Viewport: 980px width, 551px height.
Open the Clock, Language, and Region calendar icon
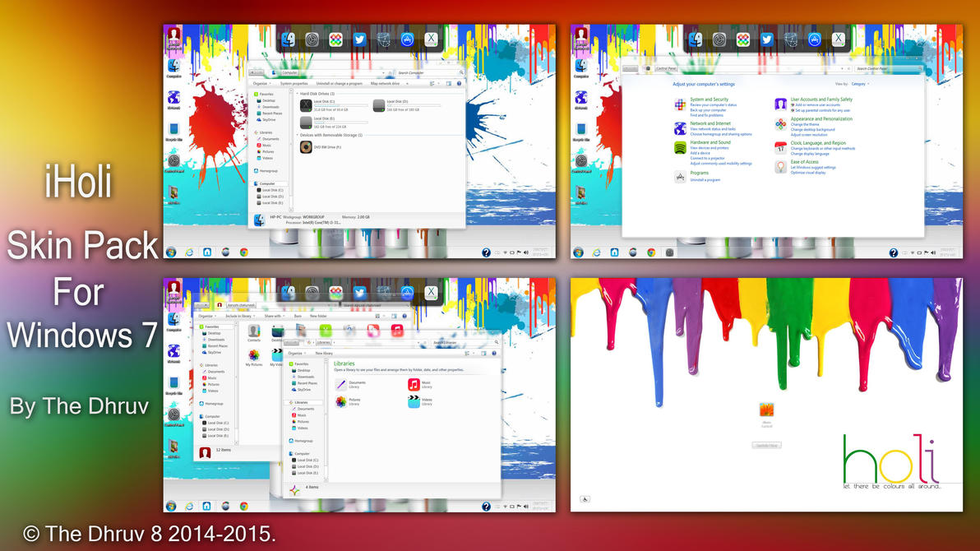click(780, 147)
